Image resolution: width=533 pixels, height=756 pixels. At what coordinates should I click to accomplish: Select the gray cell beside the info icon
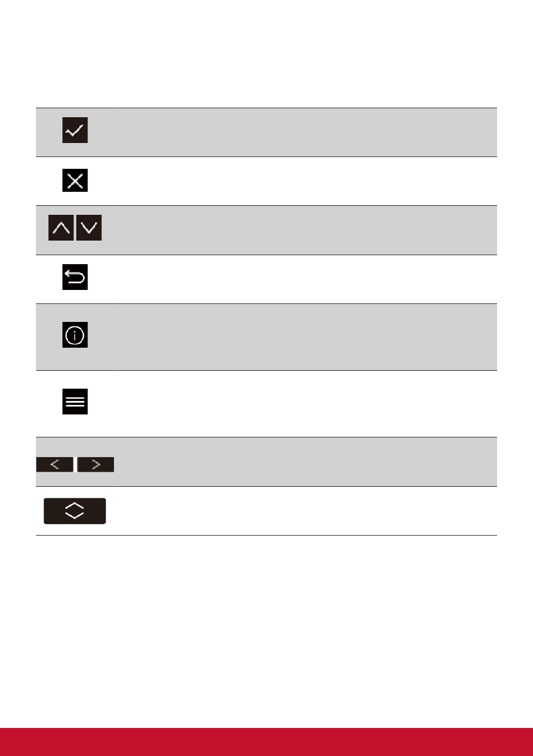(305, 337)
